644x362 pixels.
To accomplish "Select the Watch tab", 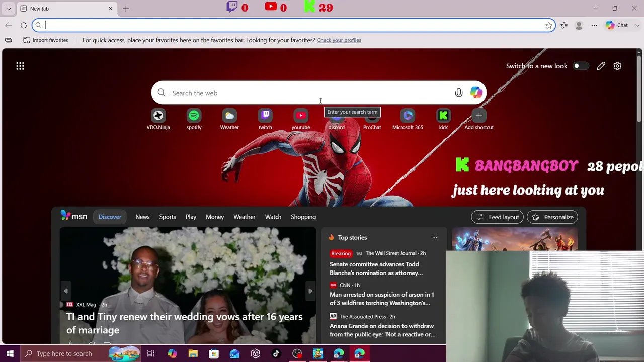I will click(x=273, y=217).
